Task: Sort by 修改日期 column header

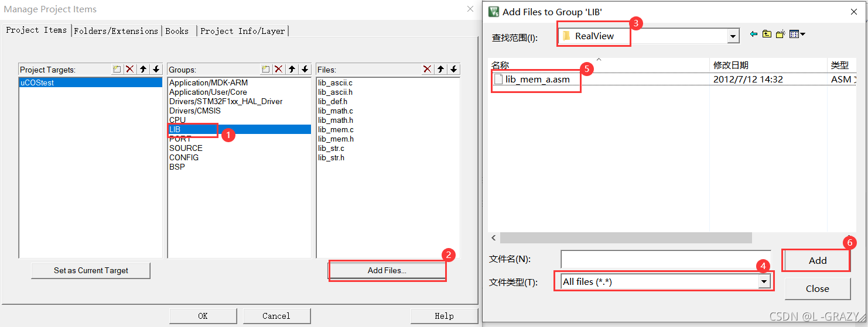Action: (x=768, y=65)
